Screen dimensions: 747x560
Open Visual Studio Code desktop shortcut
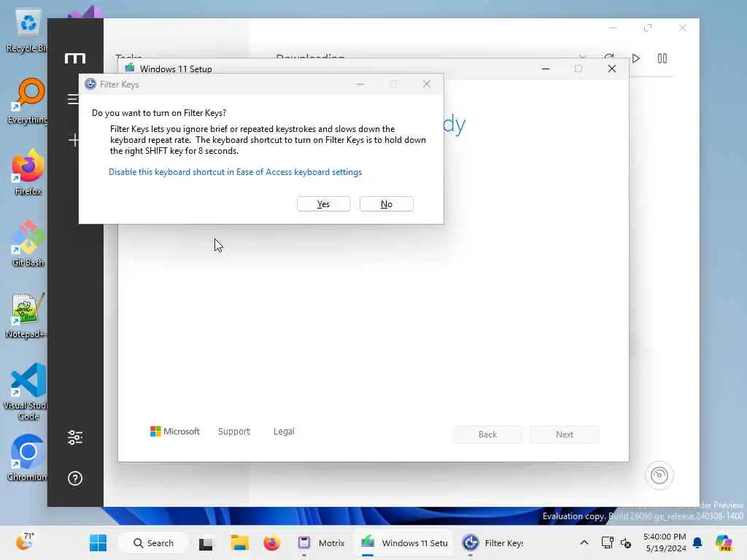click(27, 392)
